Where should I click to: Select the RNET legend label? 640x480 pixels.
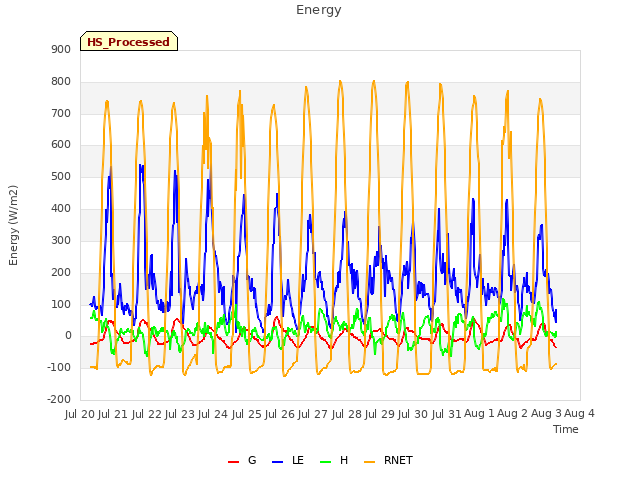pos(398,460)
